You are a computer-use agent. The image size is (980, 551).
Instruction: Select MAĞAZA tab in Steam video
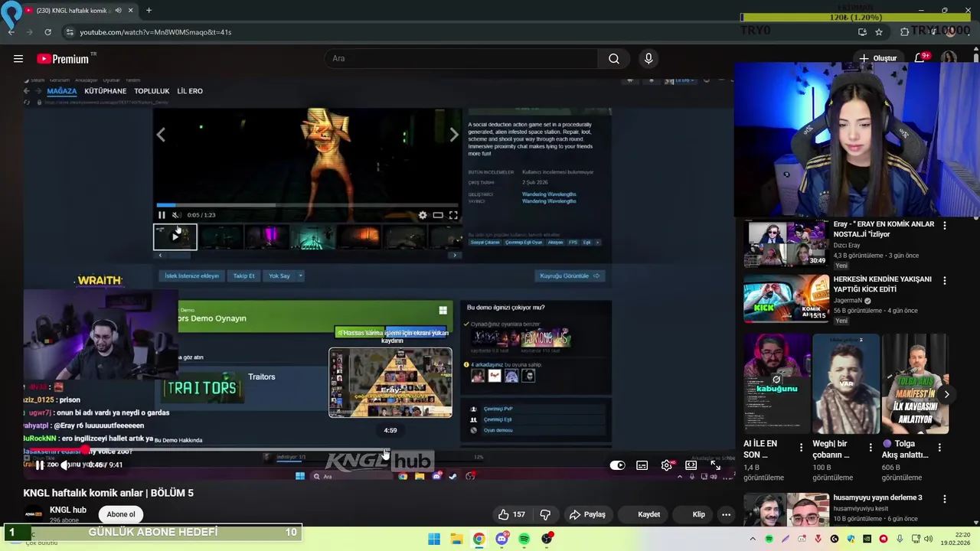[x=62, y=91]
